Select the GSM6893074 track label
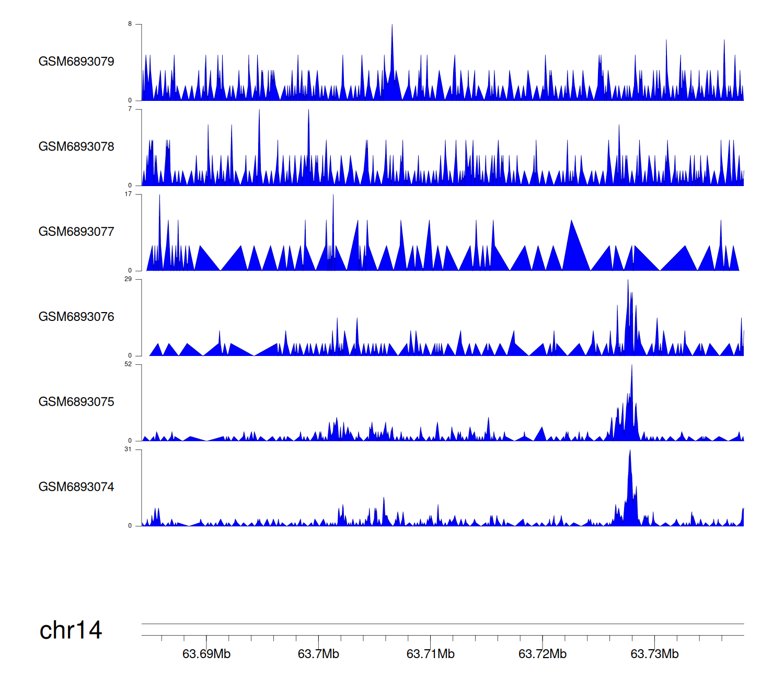784x690 pixels. (x=76, y=487)
